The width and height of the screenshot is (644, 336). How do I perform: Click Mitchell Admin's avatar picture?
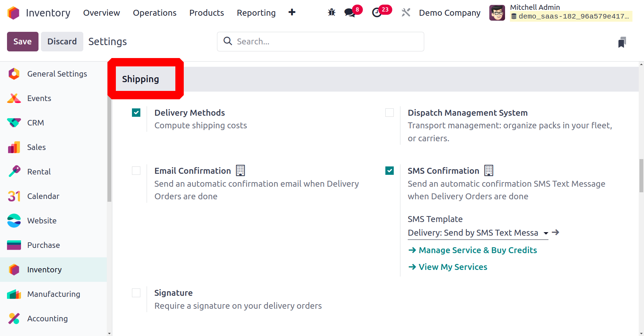[x=497, y=13]
